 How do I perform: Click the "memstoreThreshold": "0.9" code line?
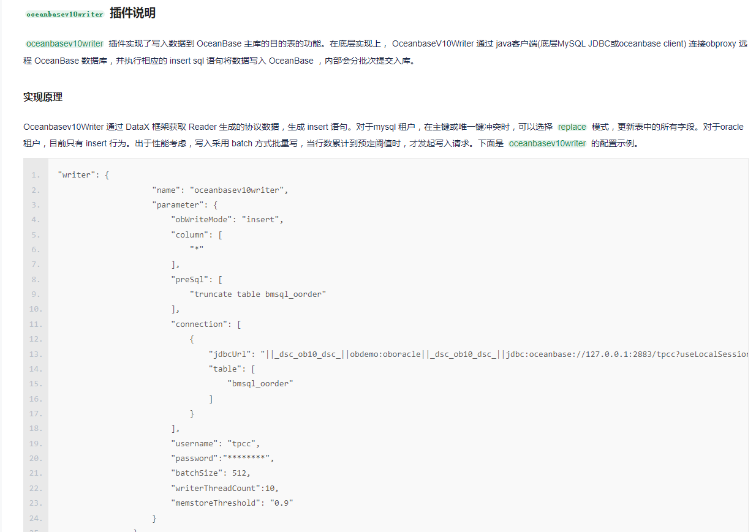(232, 503)
